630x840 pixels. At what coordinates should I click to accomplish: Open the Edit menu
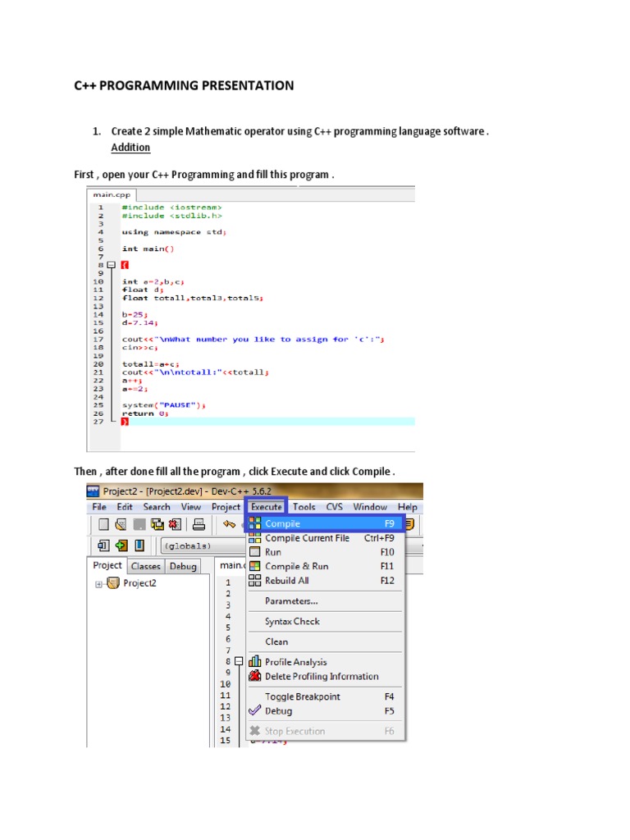click(125, 507)
